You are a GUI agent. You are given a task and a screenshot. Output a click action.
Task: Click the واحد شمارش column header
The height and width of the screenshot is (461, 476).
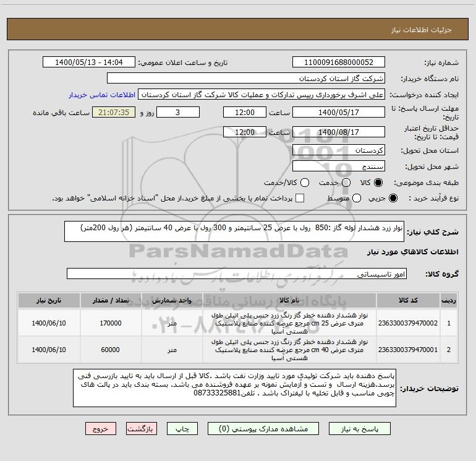coord(172,301)
